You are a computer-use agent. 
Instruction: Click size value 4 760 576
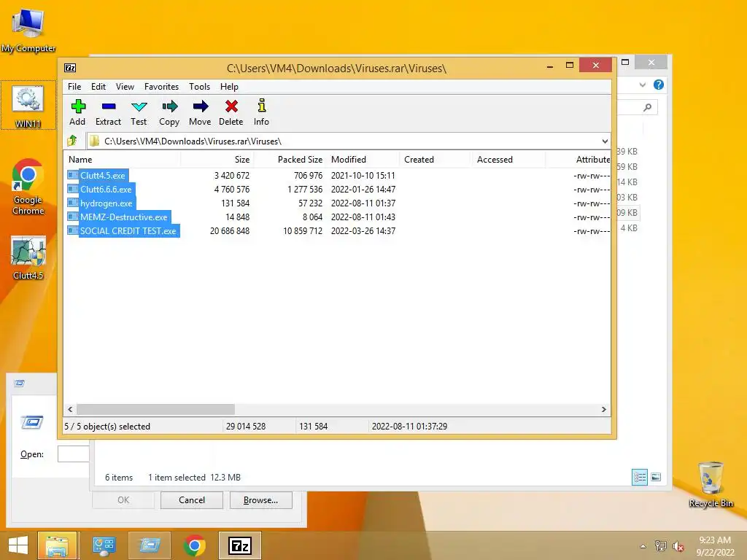231,189
